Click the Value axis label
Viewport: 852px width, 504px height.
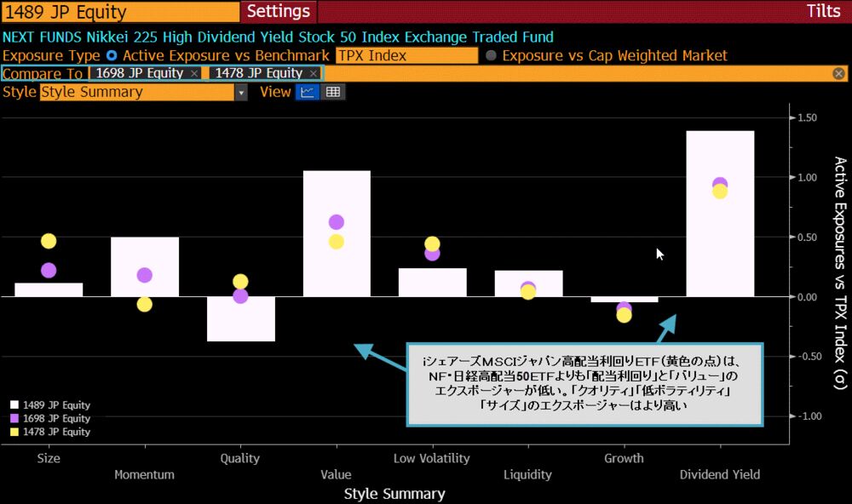pos(337,475)
